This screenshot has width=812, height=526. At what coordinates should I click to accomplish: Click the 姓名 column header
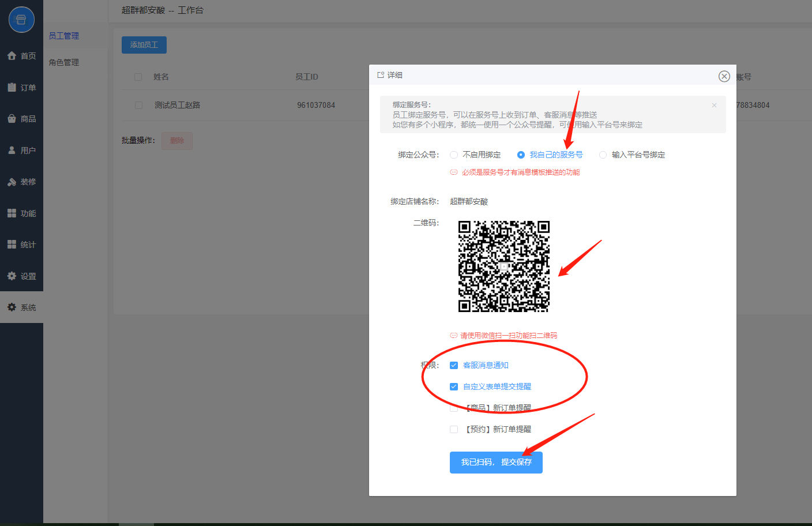(x=161, y=77)
